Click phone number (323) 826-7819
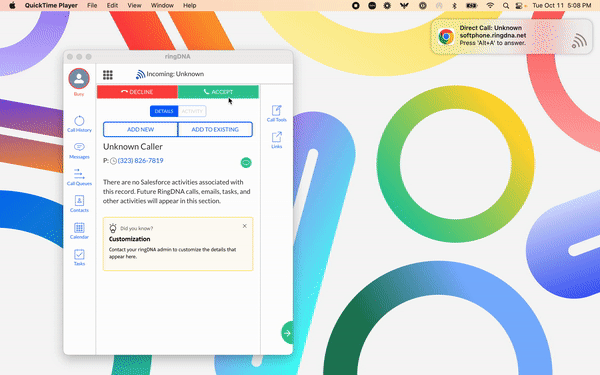Viewport: 600px width, 375px height. point(140,161)
